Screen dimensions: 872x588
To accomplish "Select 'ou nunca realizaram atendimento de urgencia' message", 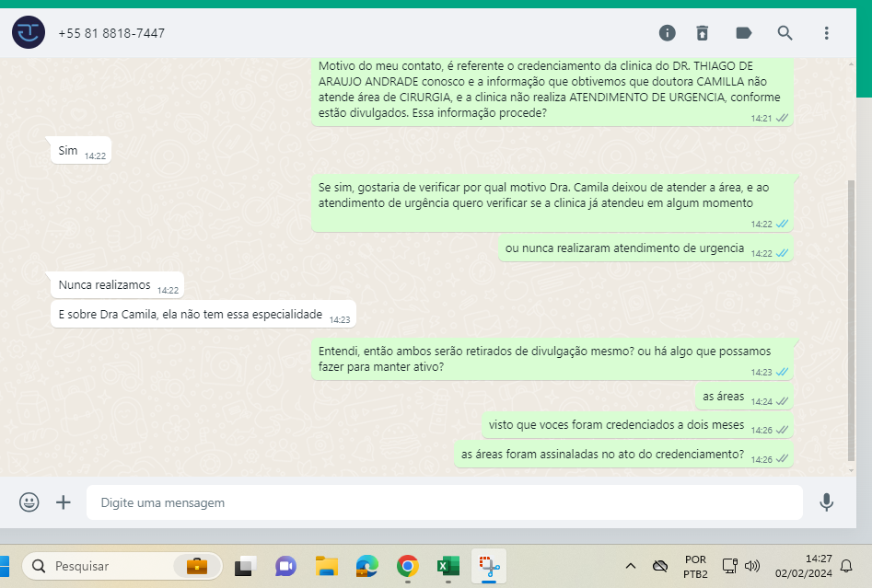I will (x=645, y=248).
